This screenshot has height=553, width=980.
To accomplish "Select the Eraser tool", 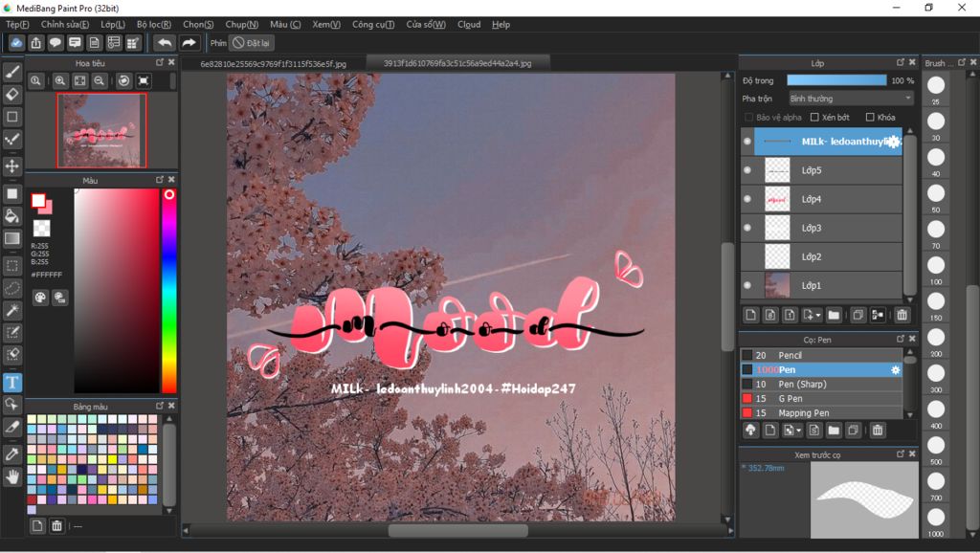I will 11,95.
